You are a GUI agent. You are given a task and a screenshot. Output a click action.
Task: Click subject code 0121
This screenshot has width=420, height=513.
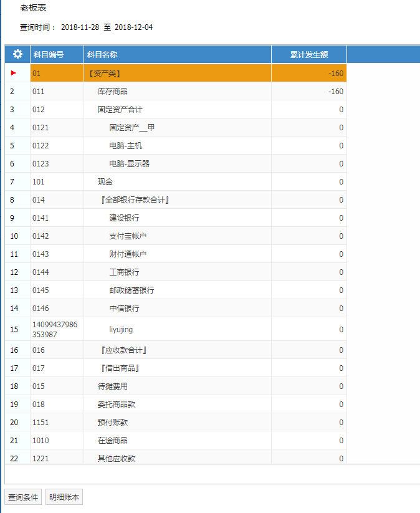coord(41,128)
